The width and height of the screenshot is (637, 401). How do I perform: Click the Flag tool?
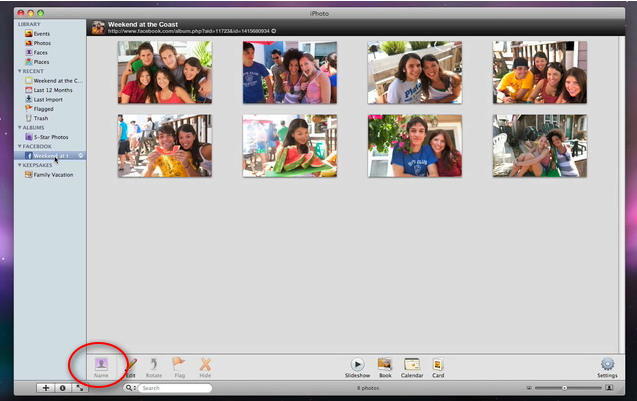tap(179, 368)
